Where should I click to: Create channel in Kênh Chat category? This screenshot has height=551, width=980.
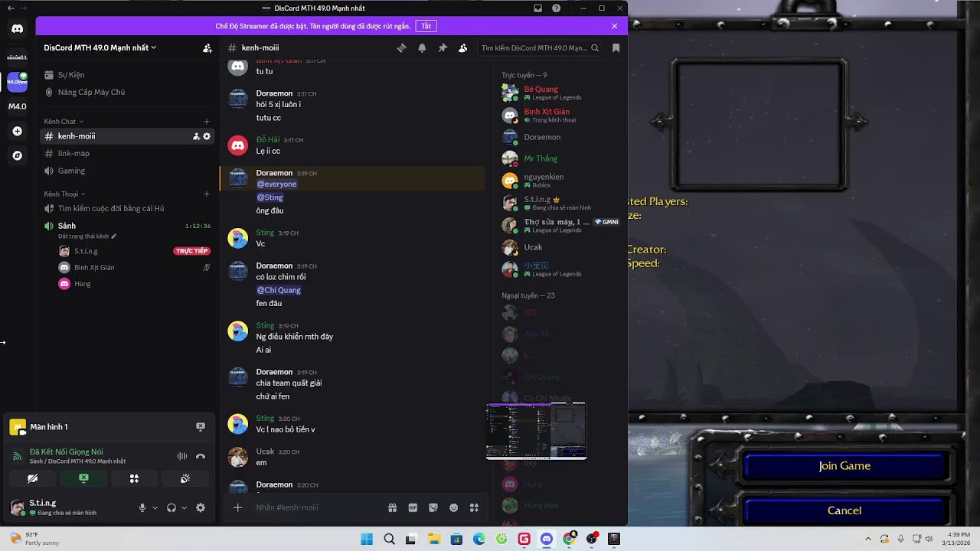pyautogui.click(x=207, y=122)
